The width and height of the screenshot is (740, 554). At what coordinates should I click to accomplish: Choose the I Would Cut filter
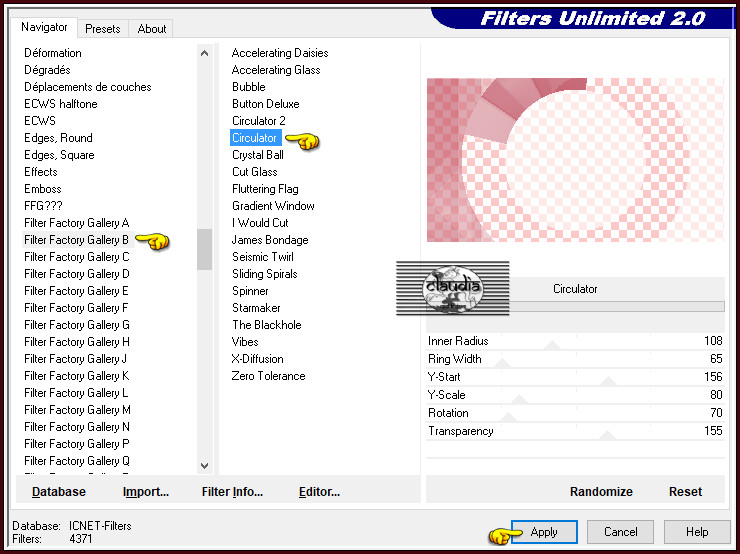coord(260,223)
